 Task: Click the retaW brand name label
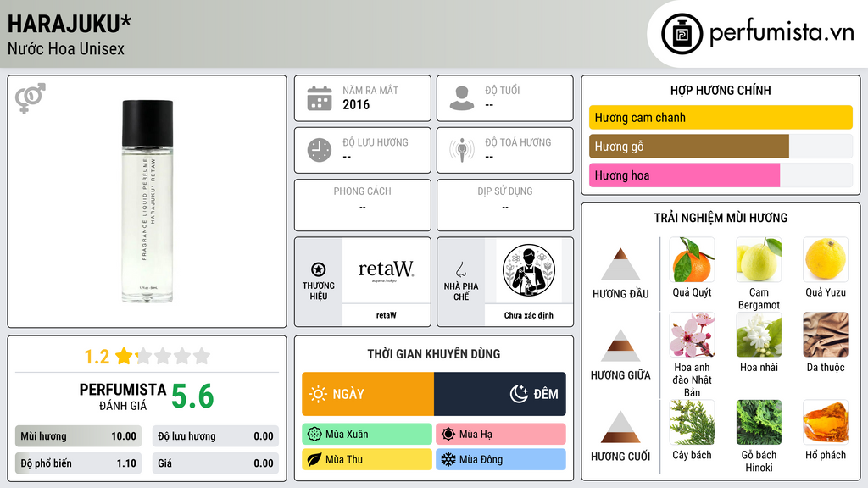pyautogui.click(x=386, y=315)
